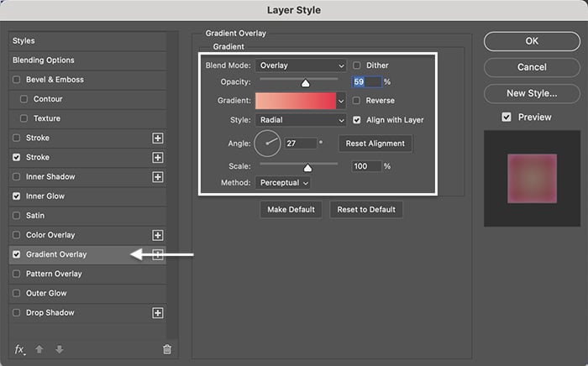Select the Satin effect row

(x=87, y=216)
